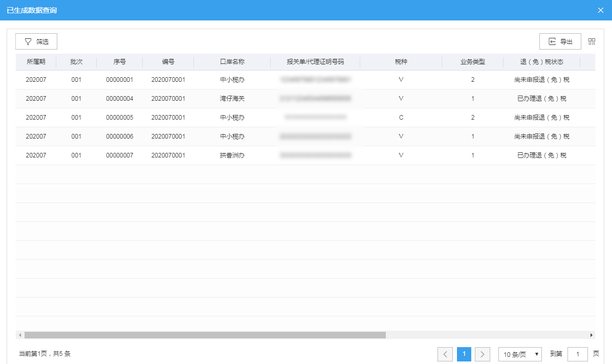Click the filter funnel icon
Screen dimensions: 612x364
click(x=28, y=41)
